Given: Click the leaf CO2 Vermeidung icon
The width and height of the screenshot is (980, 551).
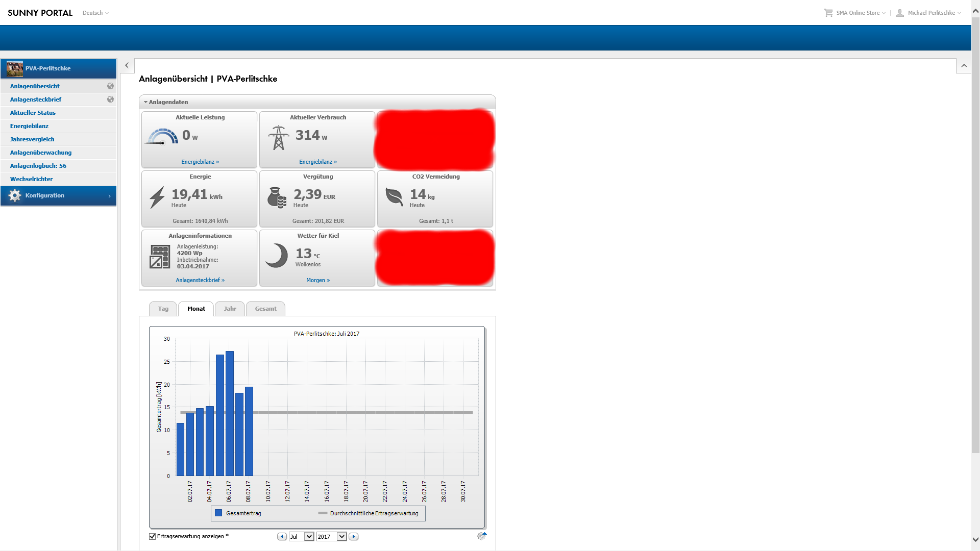Looking at the screenshot, I should (x=394, y=196).
